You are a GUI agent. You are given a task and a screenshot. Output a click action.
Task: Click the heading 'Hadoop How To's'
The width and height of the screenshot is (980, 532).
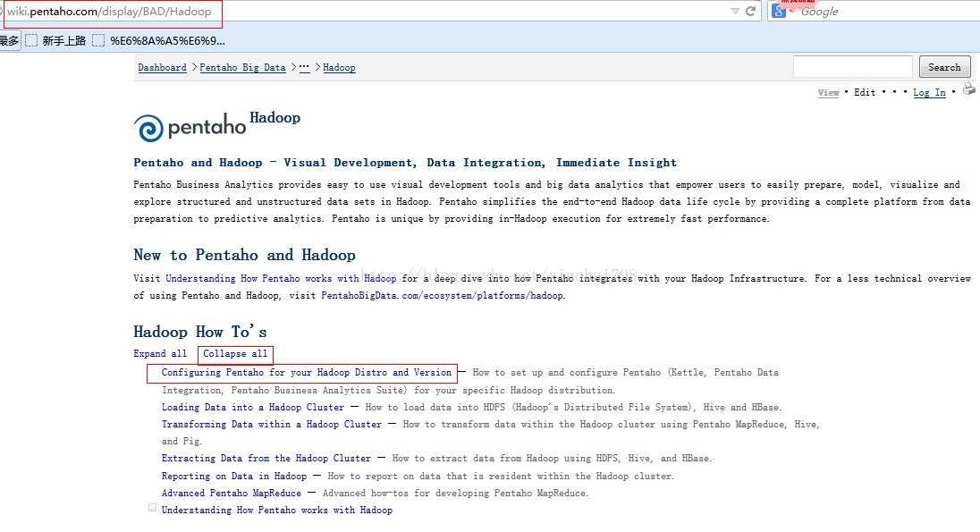pyautogui.click(x=200, y=332)
